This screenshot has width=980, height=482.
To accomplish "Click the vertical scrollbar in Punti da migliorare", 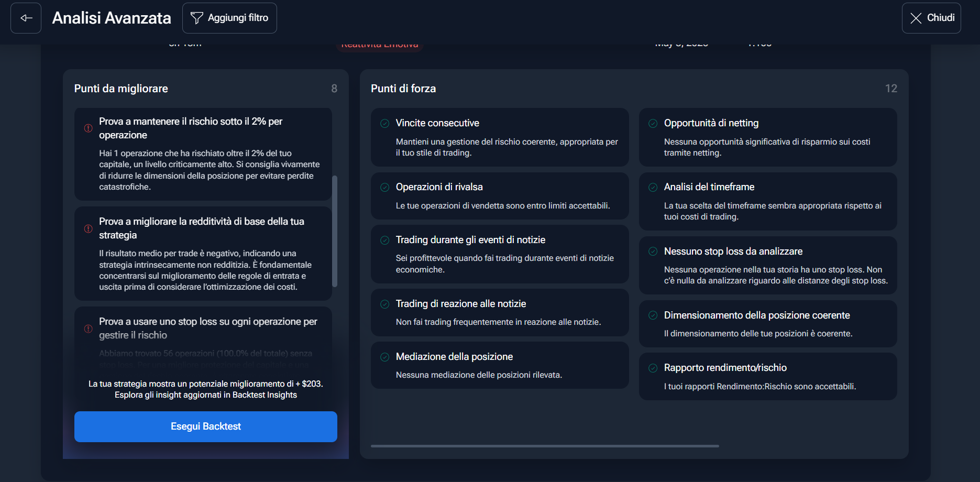I will coord(335,231).
